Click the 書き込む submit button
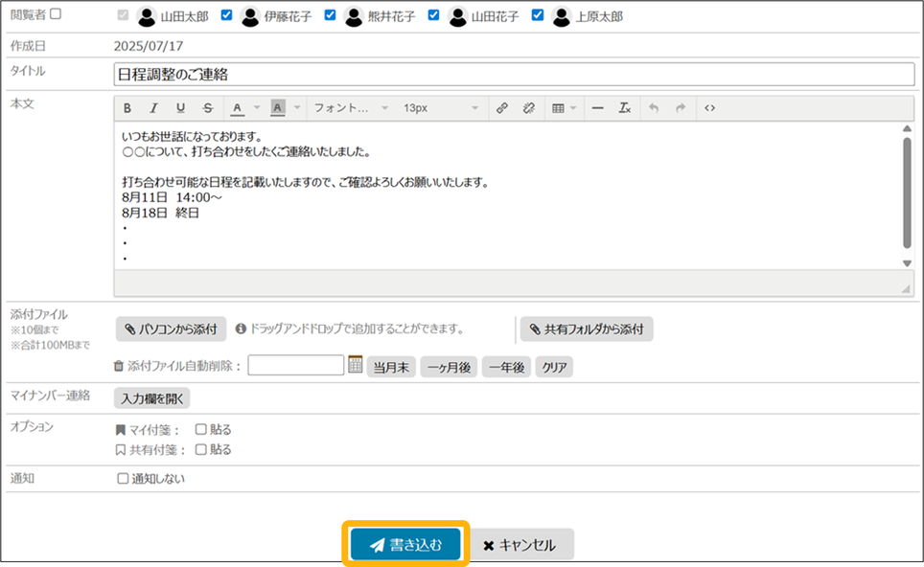Screen dimensions: 924x567 (406, 545)
